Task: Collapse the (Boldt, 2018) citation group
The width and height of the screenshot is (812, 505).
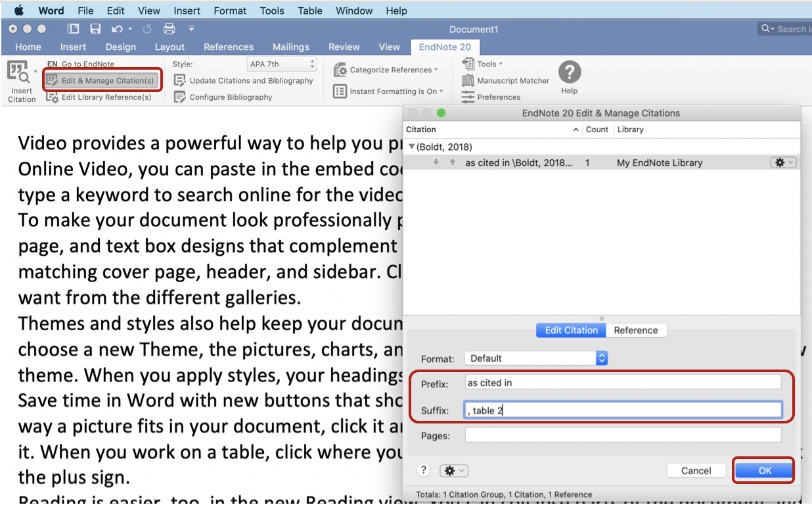Action: coord(411,146)
